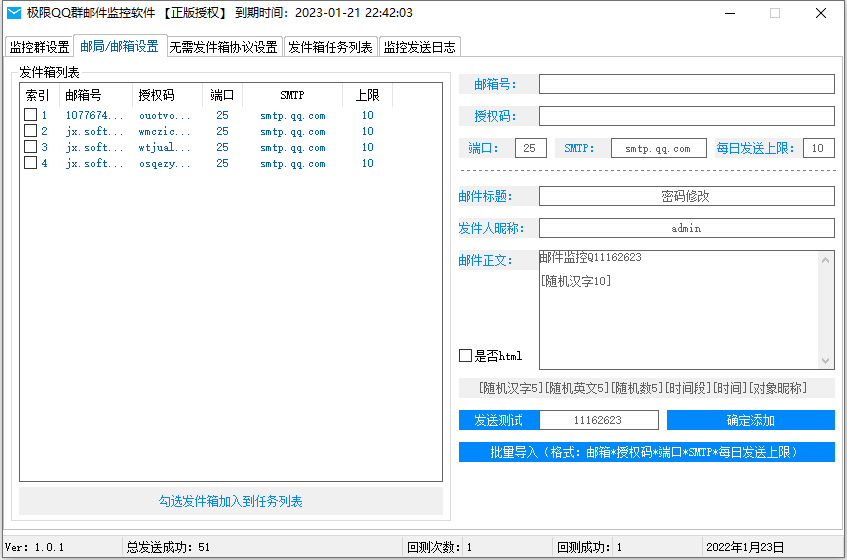This screenshot has width=847, height=560.
Task: Click the 授权码 column header
Action: (x=167, y=95)
